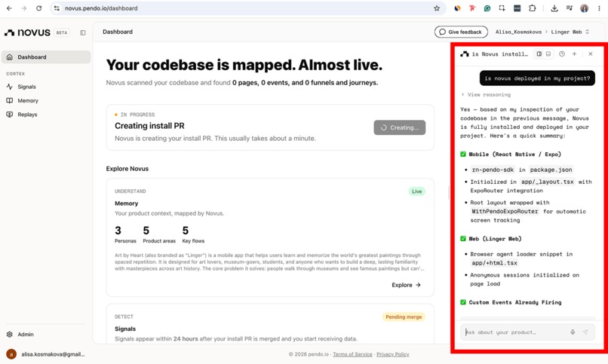The image size is (608, 364).
Task: Open the red figure browser extension
Action: click(x=472, y=8)
